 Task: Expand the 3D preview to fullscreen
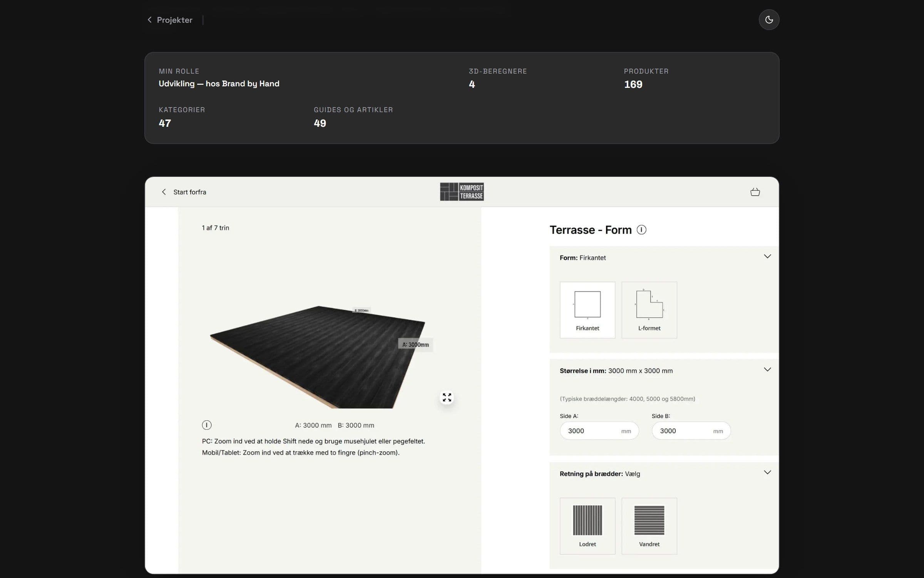pyautogui.click(x=447, y=397)
